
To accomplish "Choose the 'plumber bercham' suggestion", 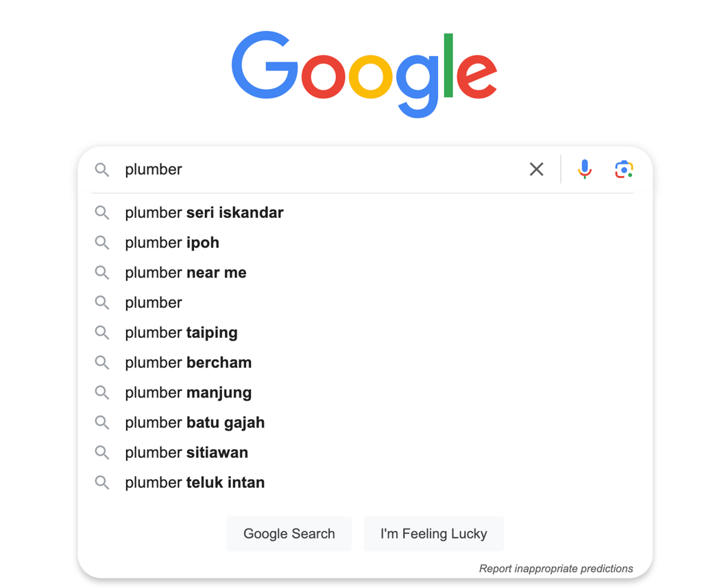I will pos(188,363).
